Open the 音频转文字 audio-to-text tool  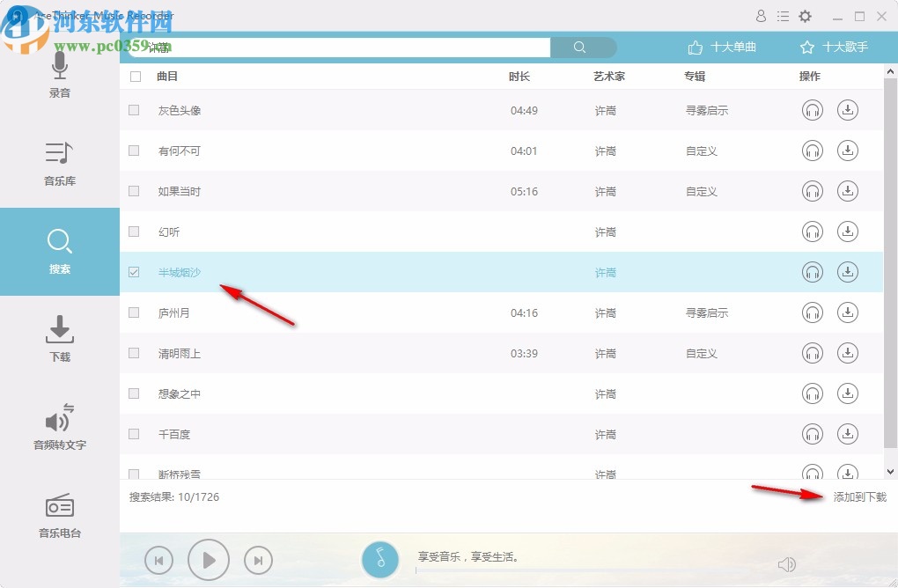coord(59,428)
